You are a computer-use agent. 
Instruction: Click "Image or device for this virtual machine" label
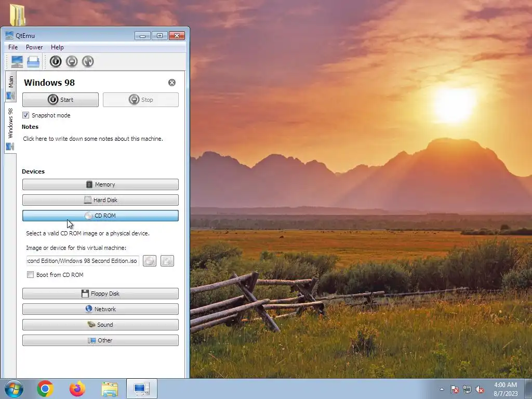(x=76, y=248)
